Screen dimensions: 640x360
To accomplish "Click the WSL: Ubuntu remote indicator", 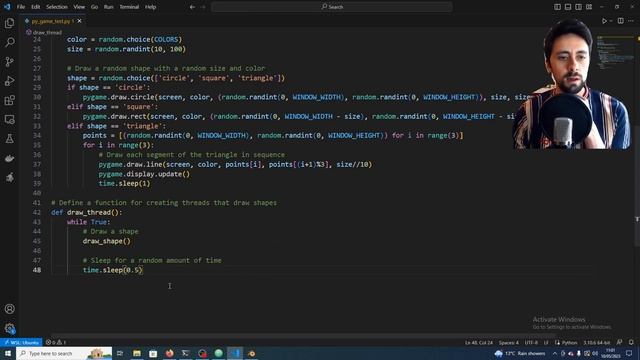I will pos(21,342).
